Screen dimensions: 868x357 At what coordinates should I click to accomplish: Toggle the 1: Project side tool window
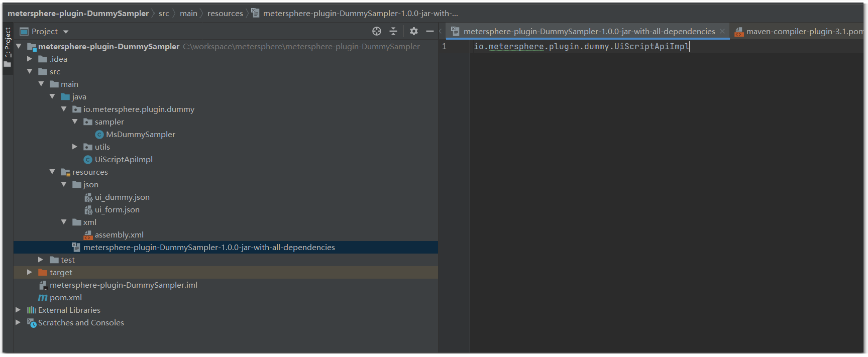(x=8, y=47)
